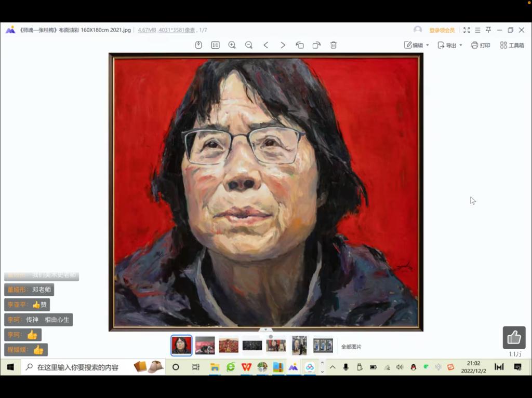532x398 pixels.
Task: Click the 4031*3581像素 dimensions link
Action: [177, 30]
